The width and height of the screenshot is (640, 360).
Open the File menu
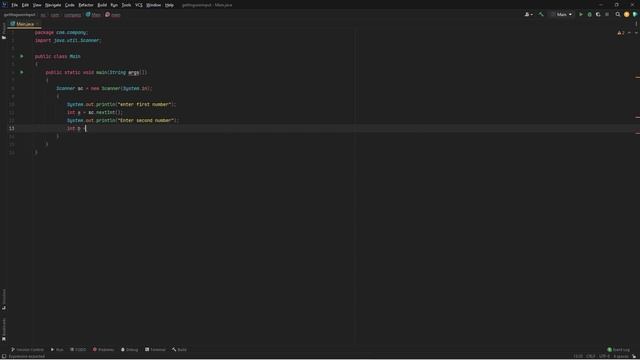[x=14, y=5]
